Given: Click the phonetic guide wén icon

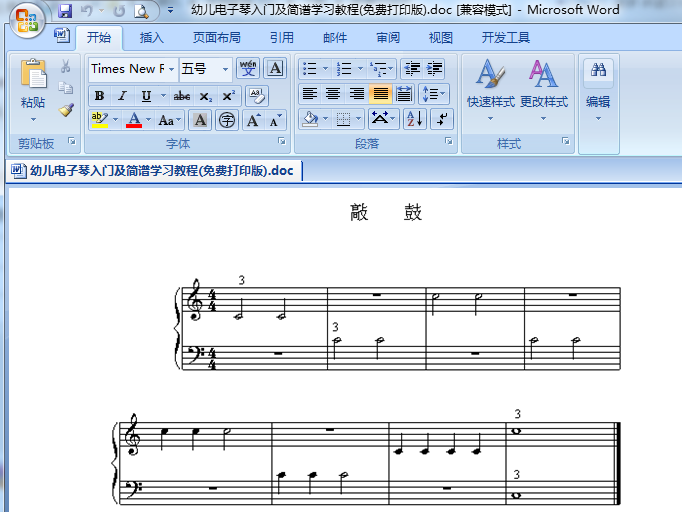Looking at the screenshot, I should click(248, 69).
